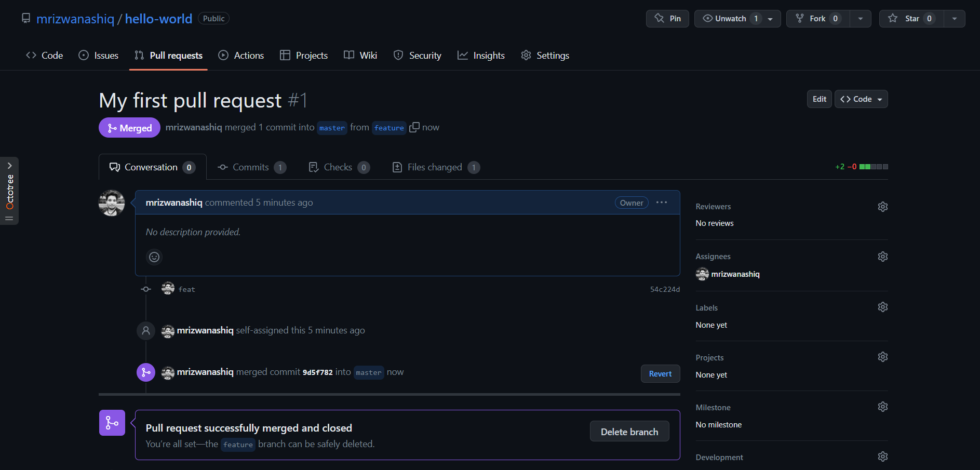Click the Revert button
Viewport: 980px width, 470px height.
point(661,374)
